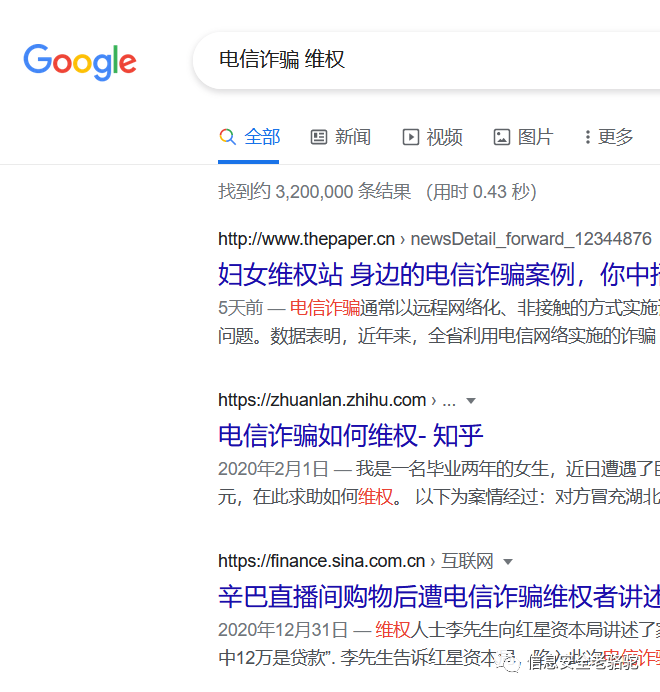Click the search box containing 电信诈骗 维权
This screenshot has width=660, height=692.
[x=426, y=60]
